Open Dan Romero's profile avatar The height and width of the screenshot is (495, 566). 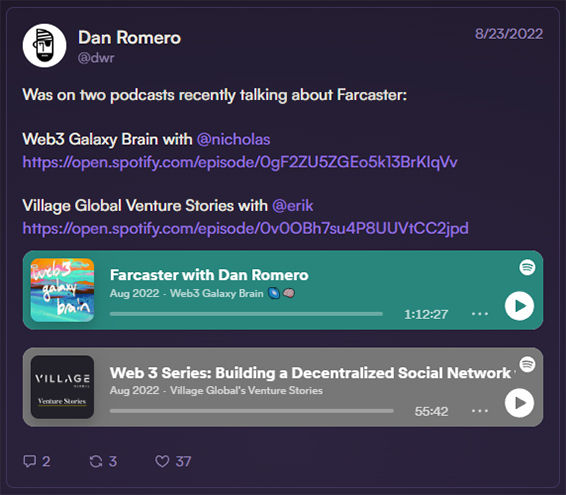(44, 45)
